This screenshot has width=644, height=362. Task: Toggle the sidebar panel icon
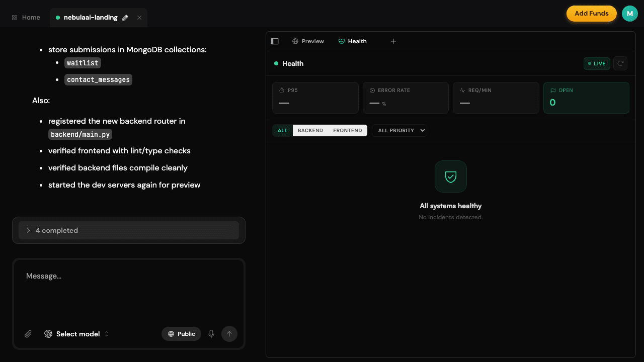[274, 41]
